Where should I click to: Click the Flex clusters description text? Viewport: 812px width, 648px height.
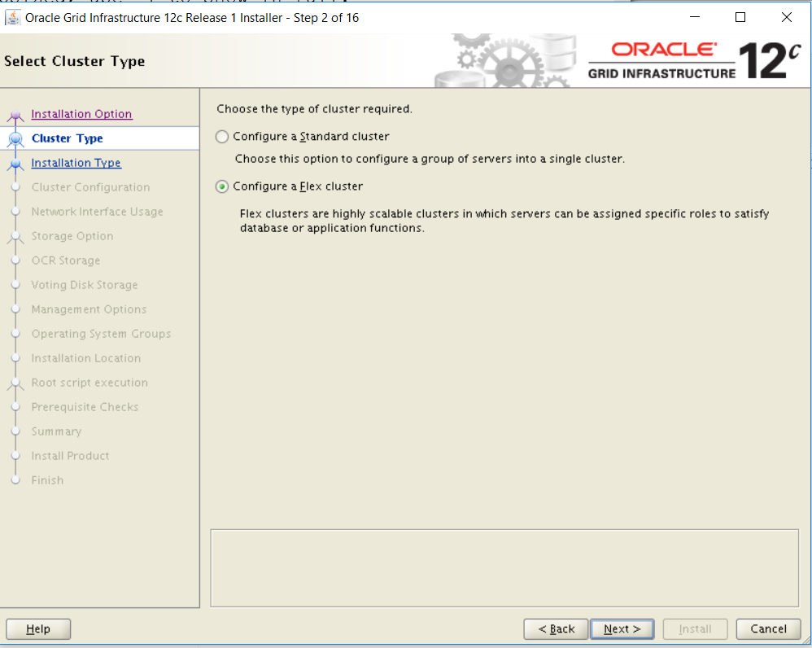[504, 221]
